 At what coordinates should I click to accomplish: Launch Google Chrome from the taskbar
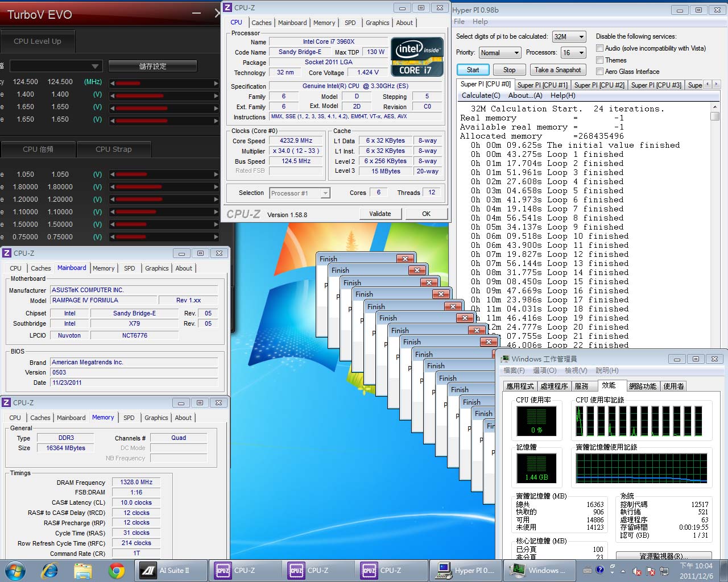coord(117,571)
